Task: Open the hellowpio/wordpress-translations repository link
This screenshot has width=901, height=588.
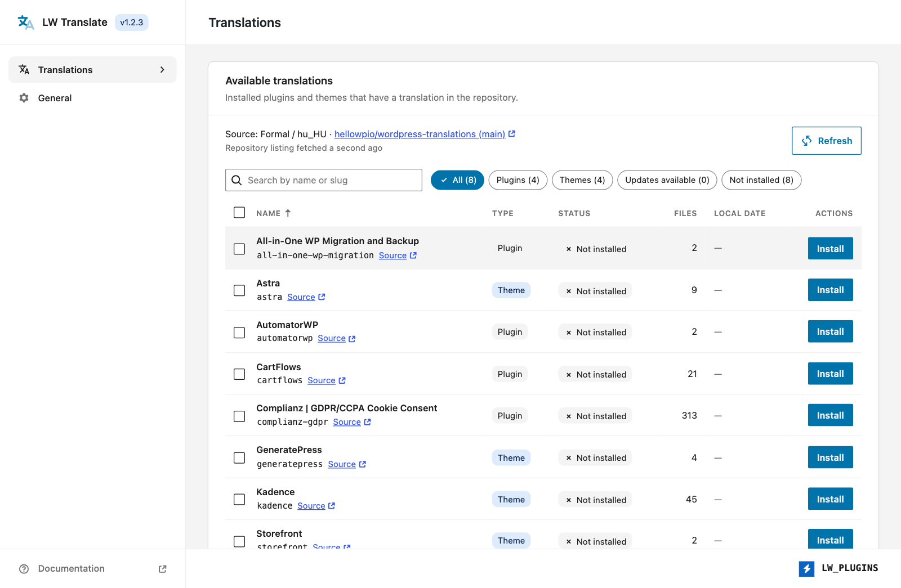Action: (x=420, y=134)
